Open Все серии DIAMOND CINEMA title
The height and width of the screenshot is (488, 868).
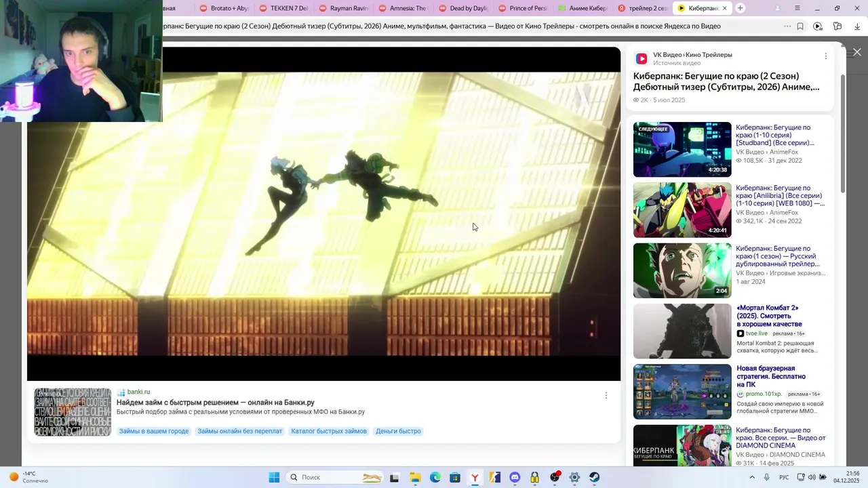pyautogui.click(x=781, y=438)
